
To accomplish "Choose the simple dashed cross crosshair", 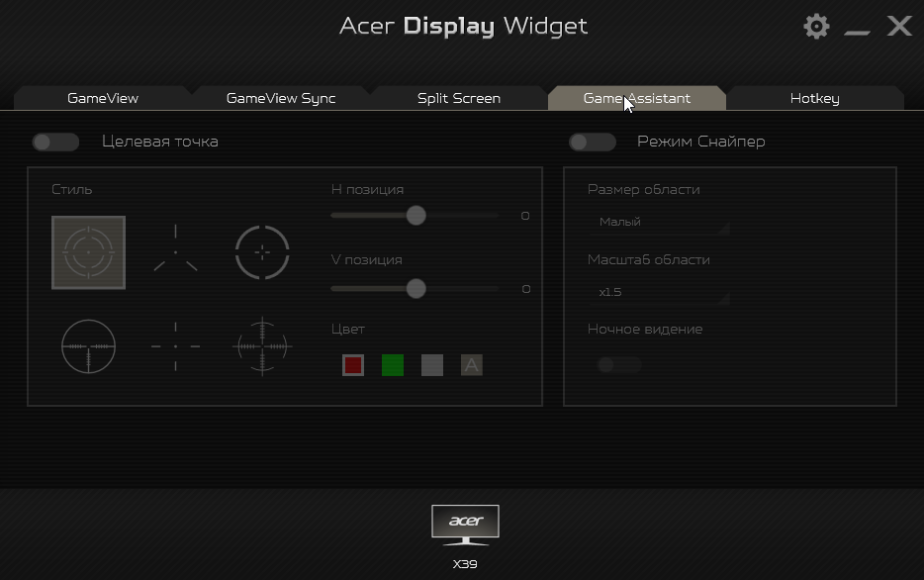I will [176, 346].
